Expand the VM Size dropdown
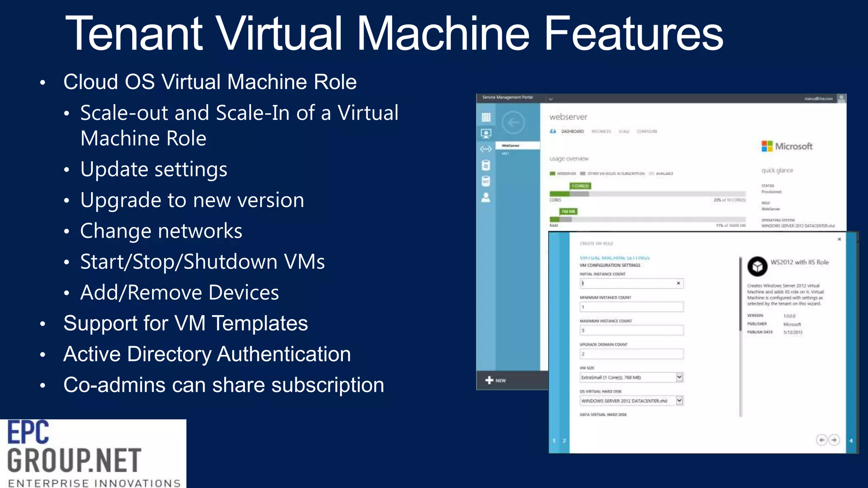Viewport: 868px width, 488px height. 679,377
